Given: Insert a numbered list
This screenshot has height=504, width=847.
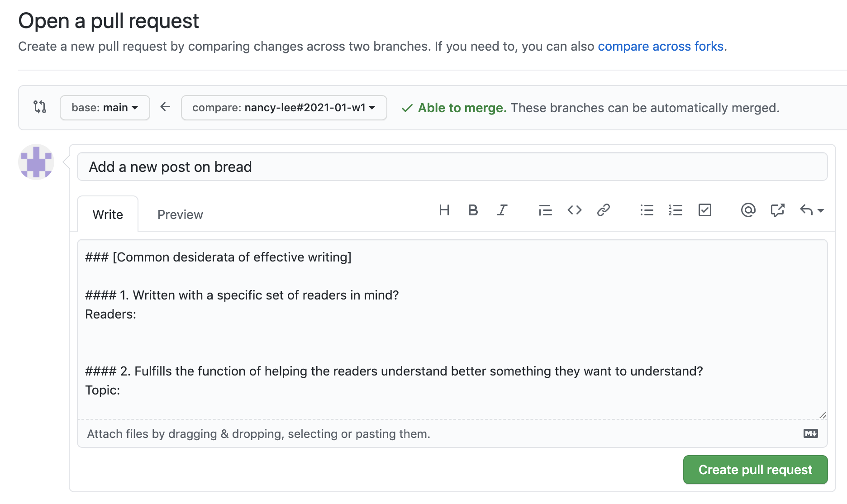Looking at the screenshot, I should coord(676,210).
